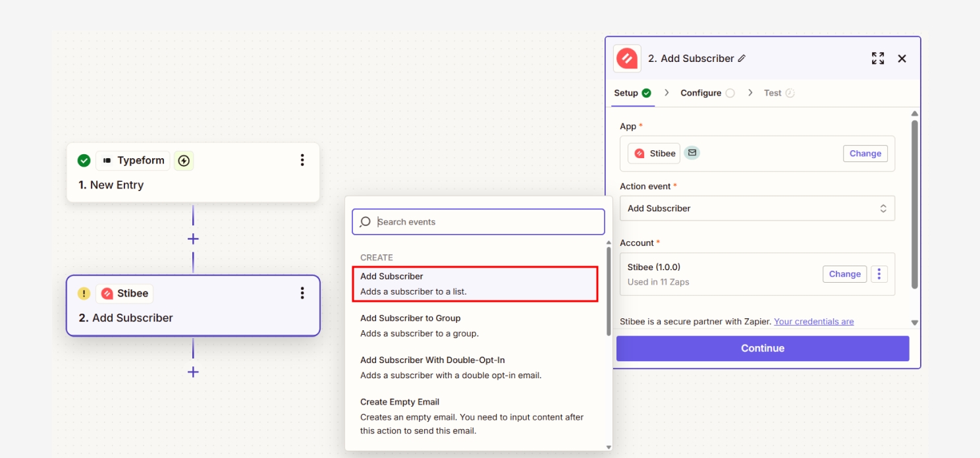Viewport: 980px width, 458px height.
Task: Click the events list scrollbar
Action: click(x=609, y=292)
